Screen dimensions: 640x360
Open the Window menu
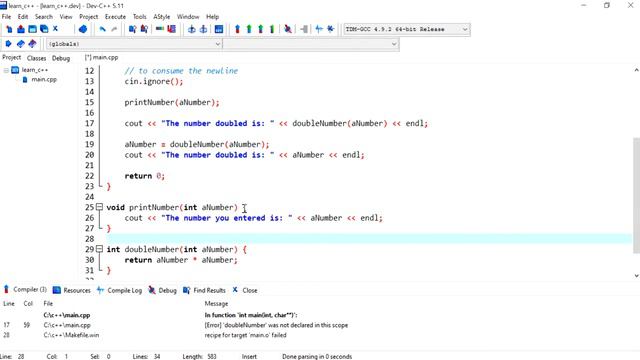188,17
